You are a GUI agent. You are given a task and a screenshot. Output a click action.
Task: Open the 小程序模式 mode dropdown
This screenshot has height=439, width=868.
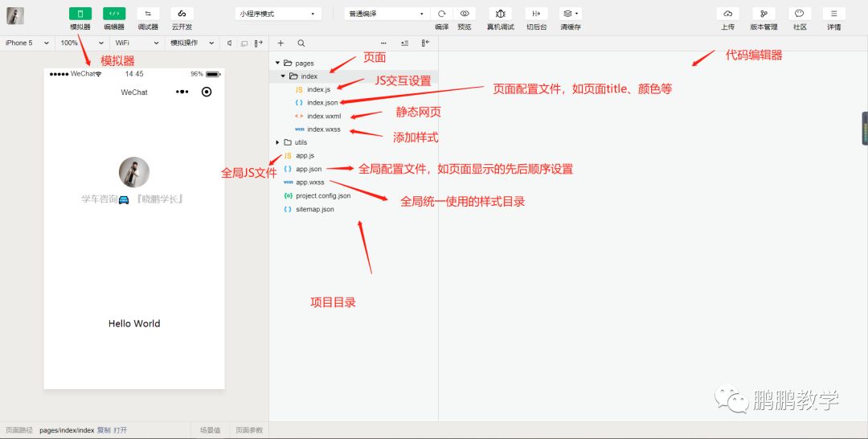tap(278, 14)
